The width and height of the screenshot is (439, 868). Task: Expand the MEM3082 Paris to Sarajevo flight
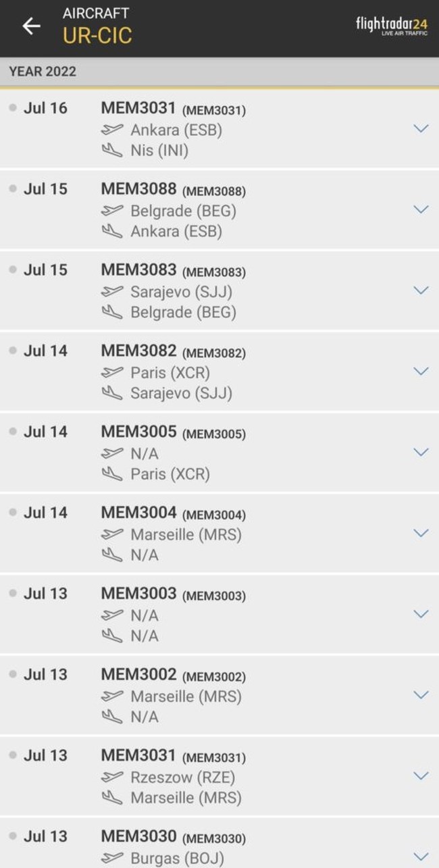click(421, 371)
